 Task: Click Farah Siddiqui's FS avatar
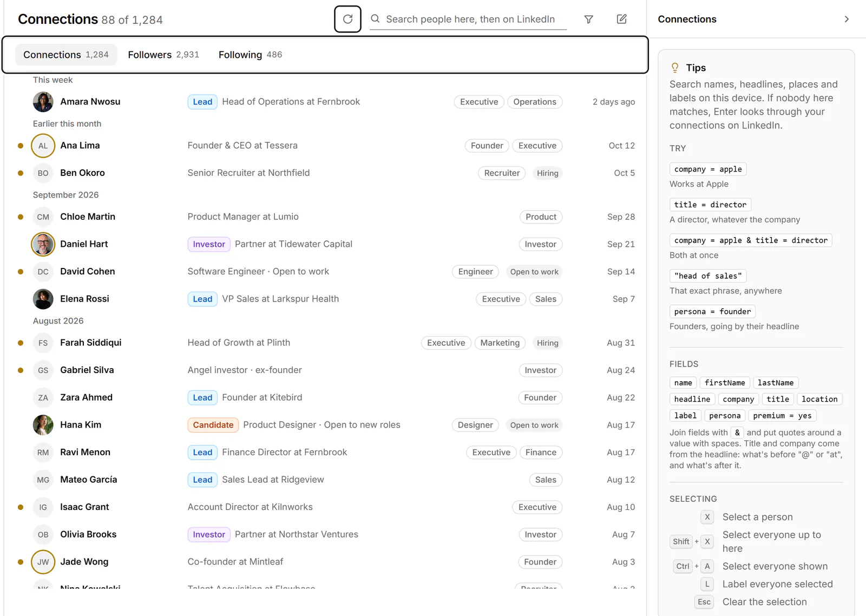coord(43,343)
